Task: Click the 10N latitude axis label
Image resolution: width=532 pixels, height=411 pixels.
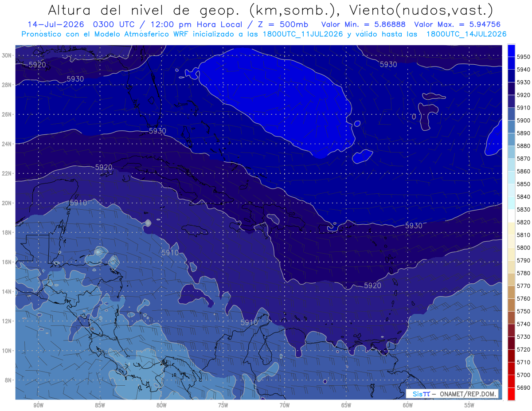Action: coord(7,350)
